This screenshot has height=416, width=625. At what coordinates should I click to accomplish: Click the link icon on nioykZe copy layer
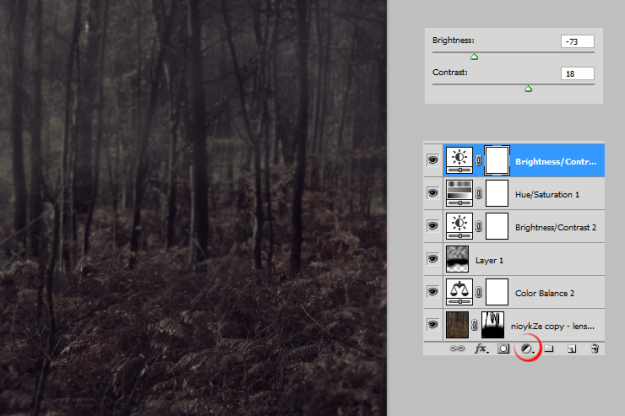pos(474,325)
